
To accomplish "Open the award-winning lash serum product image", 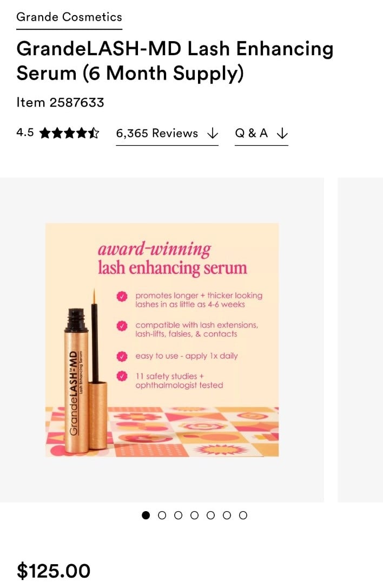I will coord(162,339).
